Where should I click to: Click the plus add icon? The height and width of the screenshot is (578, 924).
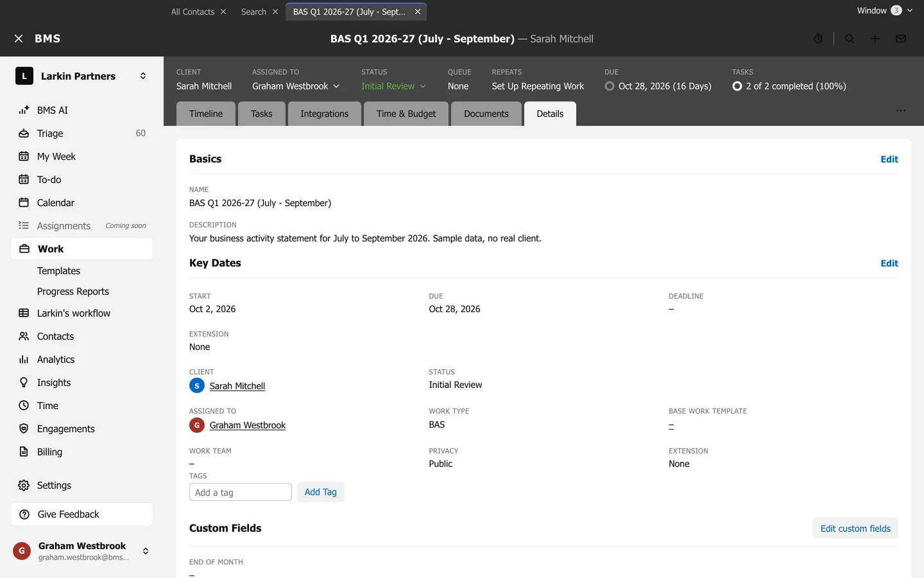(875, 39)
